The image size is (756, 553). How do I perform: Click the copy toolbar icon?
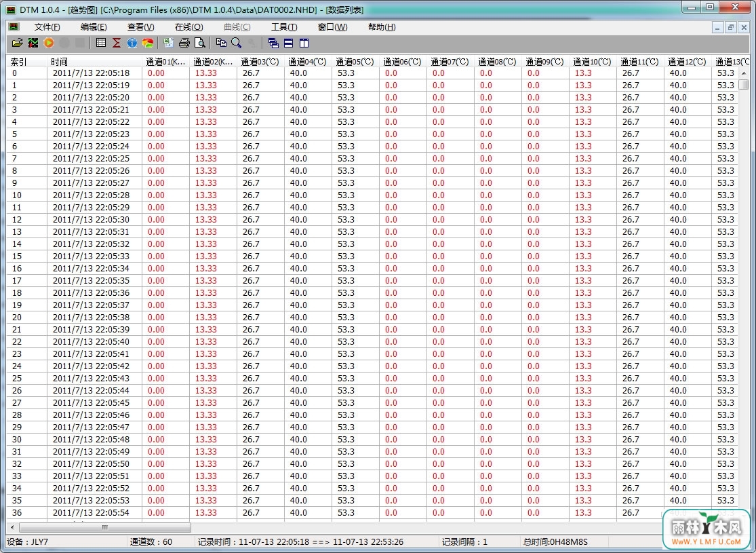tap(221, 43)
